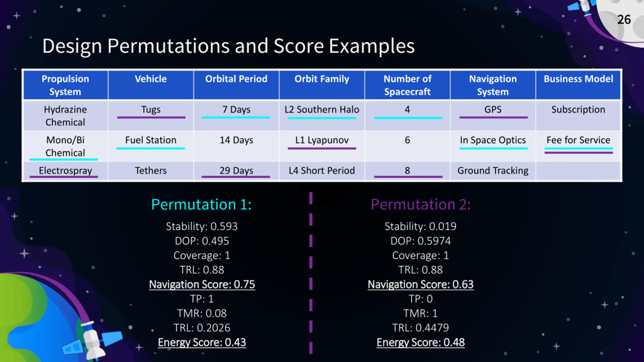
Task: Click the 'Permutation 2:' heading
Action: click(x=421, y=204)
